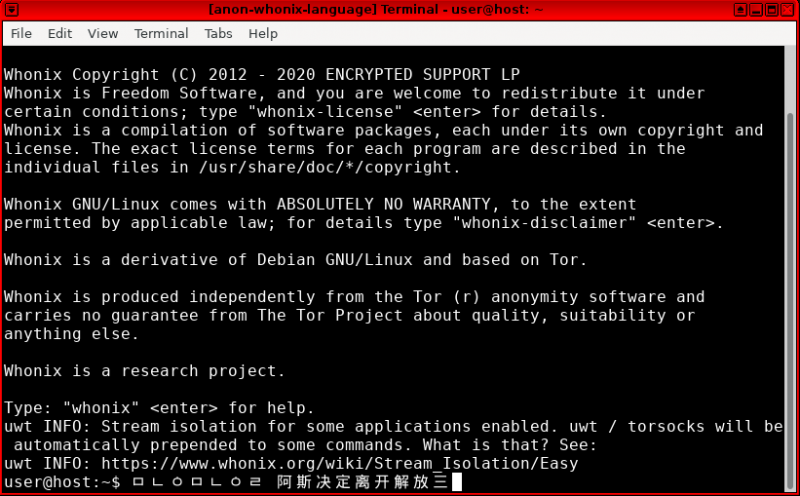This screenshot has height=496, width=800.
Task: Maximize the terminal window
Action: (772, 10)
